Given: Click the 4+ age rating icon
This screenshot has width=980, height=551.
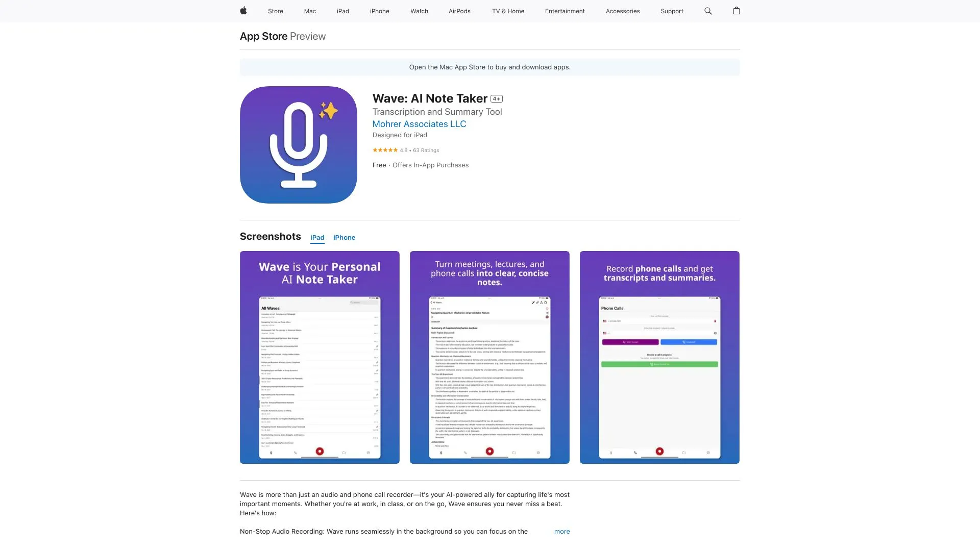Looking at the screenshot, I should coord(496,99).
